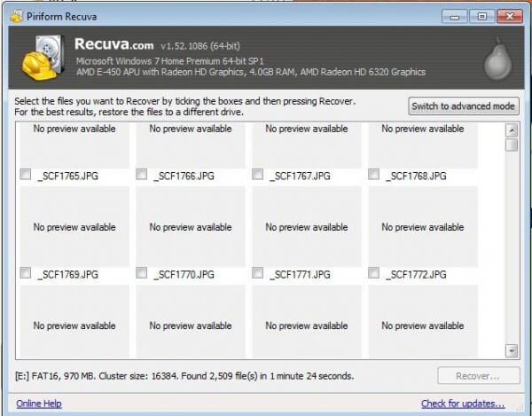
Task: Select the _SCF1768.JPG preview thumbnail
Action: pyautogui.click(x=423, y=145)
